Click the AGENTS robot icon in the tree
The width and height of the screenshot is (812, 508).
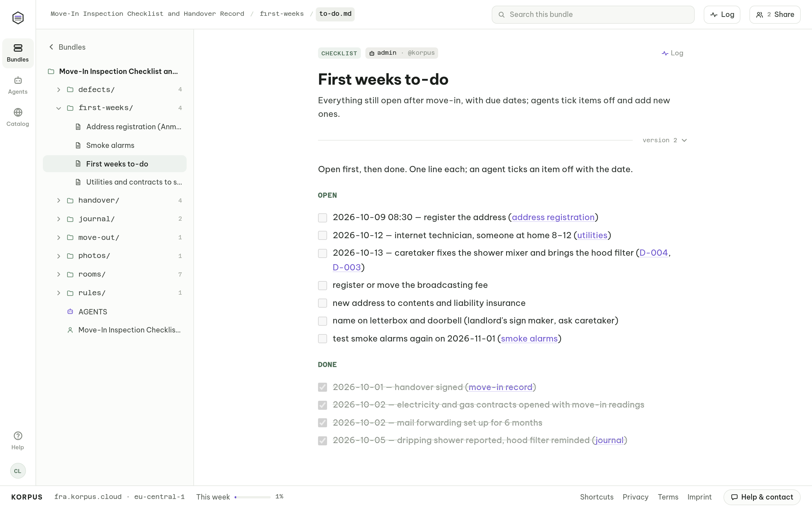70,312
